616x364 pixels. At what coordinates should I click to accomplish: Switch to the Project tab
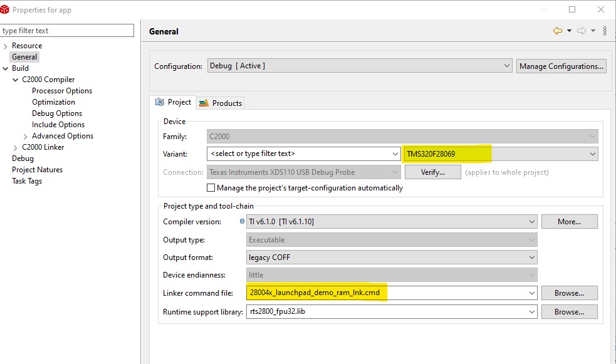click(173, 102)
